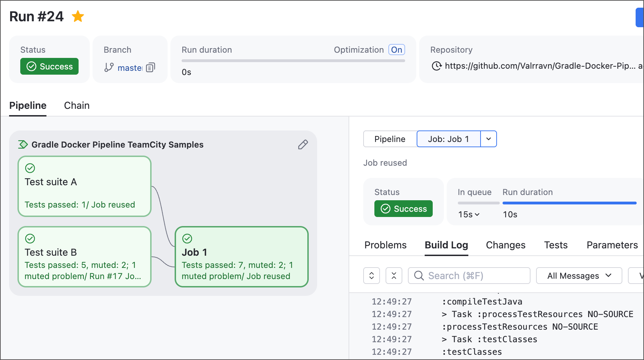This screenshot has width=644, height=360.
Task: Click the repository clock icon
Action: pyautogui.click(x=437, y=66)
